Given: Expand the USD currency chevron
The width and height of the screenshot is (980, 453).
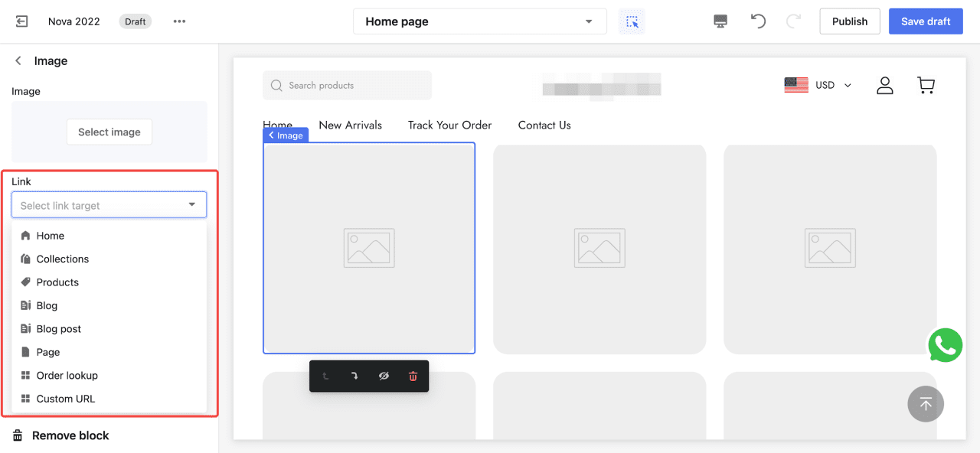Looking at the screenshot, I should [x=848, y=86].
